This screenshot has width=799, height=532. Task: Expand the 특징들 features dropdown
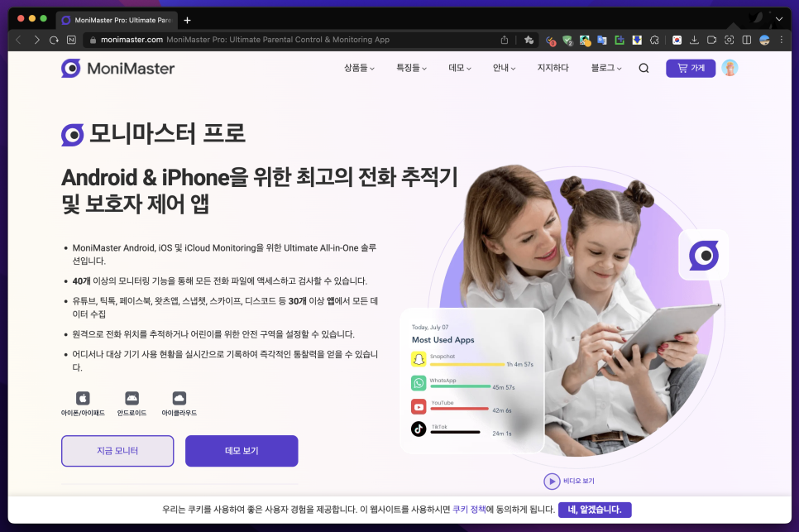[412, 68]
